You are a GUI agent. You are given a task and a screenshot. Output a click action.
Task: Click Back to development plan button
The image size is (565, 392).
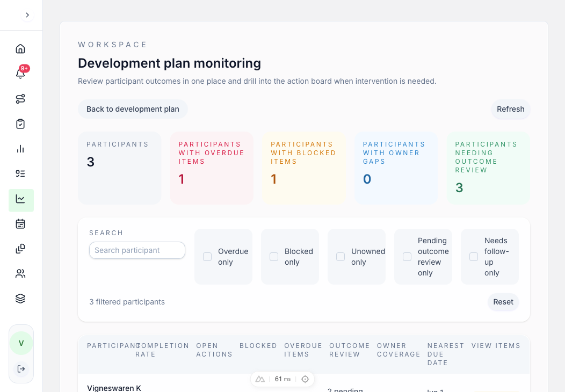pos(133,109)
